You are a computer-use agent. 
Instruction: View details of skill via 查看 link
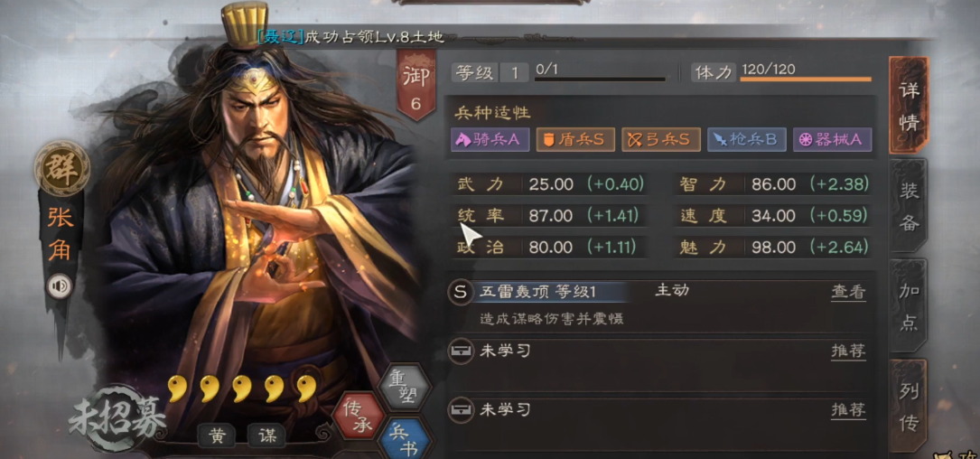coord(848,292)
